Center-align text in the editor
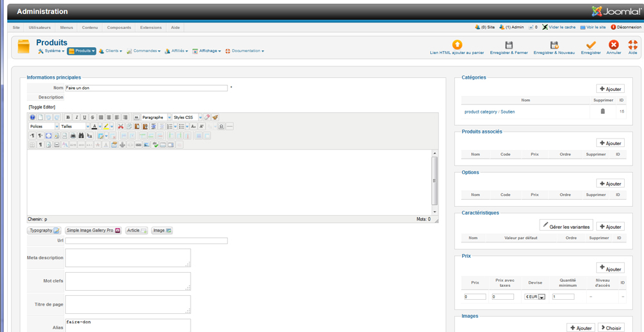This screenshot has width=644, height=332. point(109,117)
